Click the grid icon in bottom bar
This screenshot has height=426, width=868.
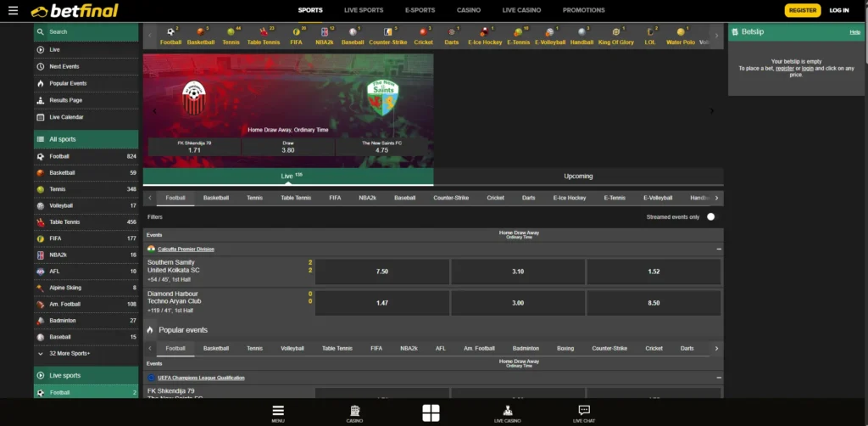pyautogui.click(x=431, y=412)
